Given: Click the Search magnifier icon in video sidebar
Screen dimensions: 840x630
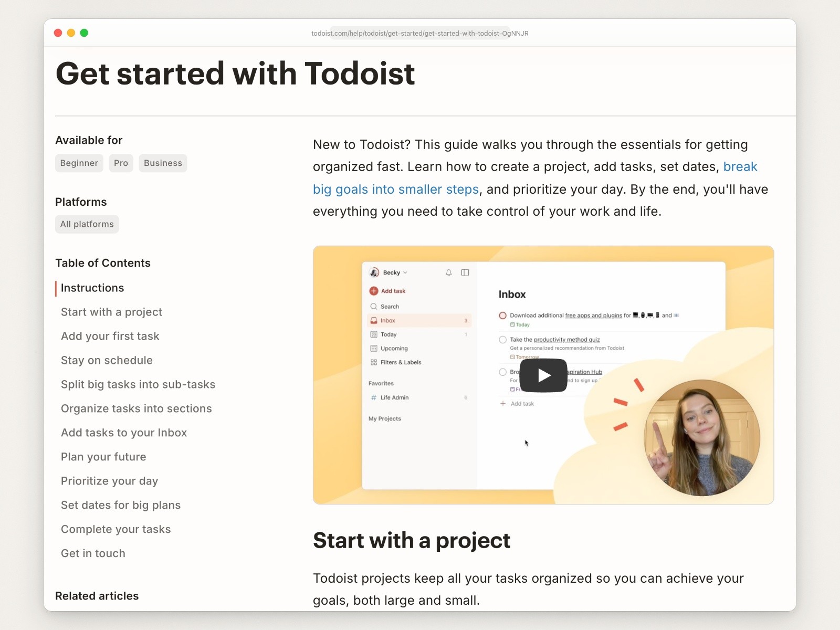Looking at the screenshot, I should 374,306.
